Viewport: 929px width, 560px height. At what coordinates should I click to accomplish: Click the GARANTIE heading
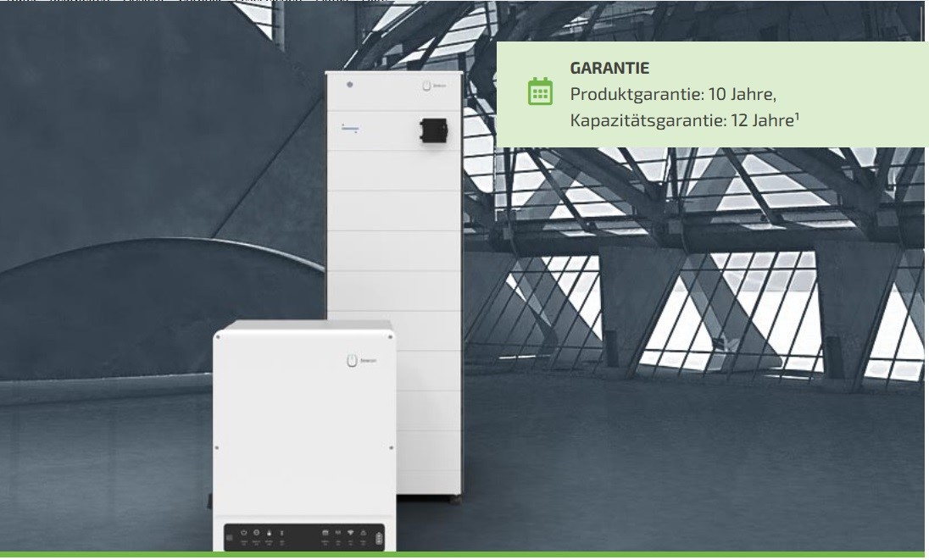[x=609, y=69]
